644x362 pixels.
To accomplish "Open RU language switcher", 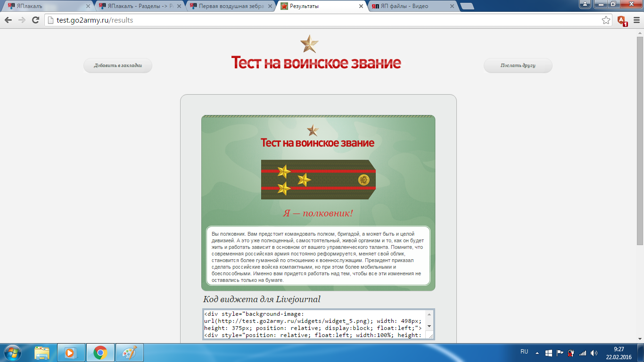I will point(524,352).
